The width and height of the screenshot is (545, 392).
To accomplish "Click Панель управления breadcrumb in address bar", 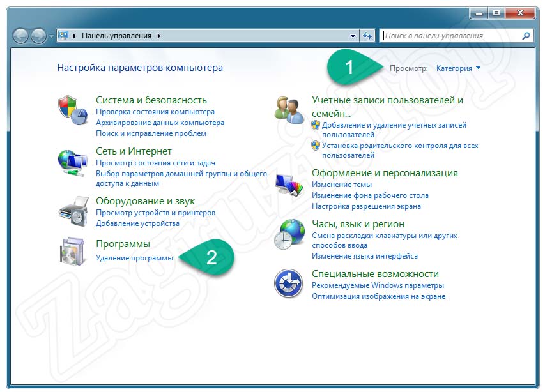I will click(116, 36).
